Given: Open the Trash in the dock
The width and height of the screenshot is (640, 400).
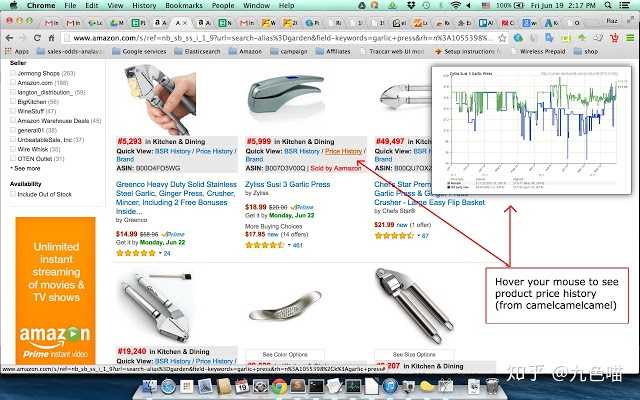Looking at the screenshot, I should tap(492, 386).
